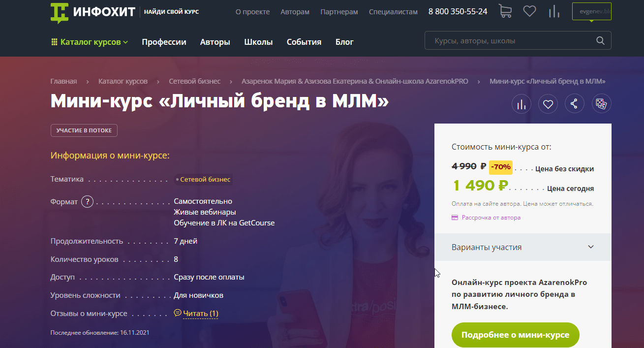Open favorites heart icon in header
Image resolution: width=644 pixels, height=348 pixels.
point(529,11)
